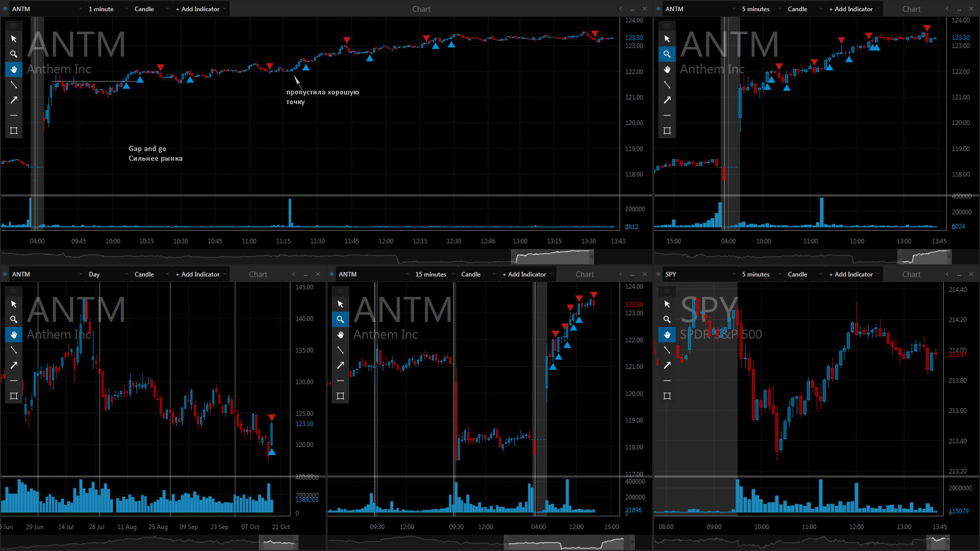The height and width of the screenshot is (551, 980).
Task: Click Add Indicator in the 15 minutes ANTM chart
Action: point(527,274)
